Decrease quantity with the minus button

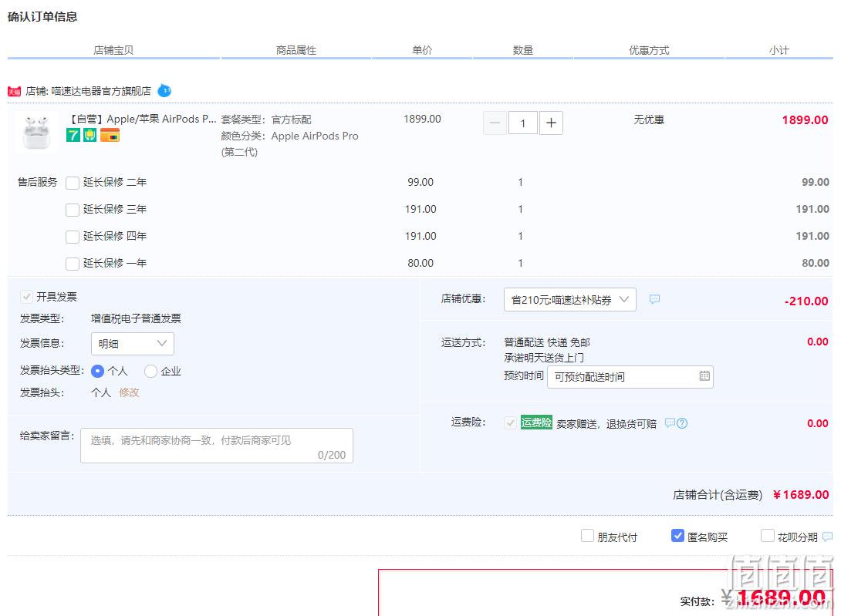pos(495,123)
